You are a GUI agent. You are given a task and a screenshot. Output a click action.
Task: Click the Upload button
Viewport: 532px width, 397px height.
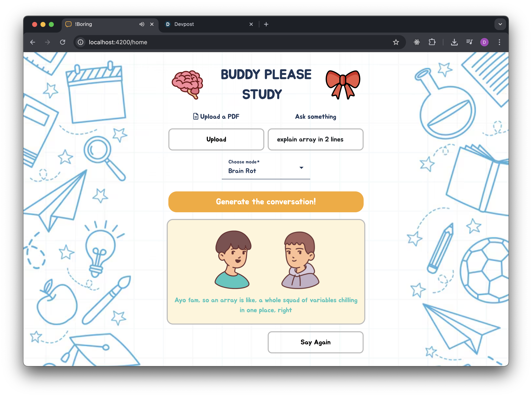(216, 139)
